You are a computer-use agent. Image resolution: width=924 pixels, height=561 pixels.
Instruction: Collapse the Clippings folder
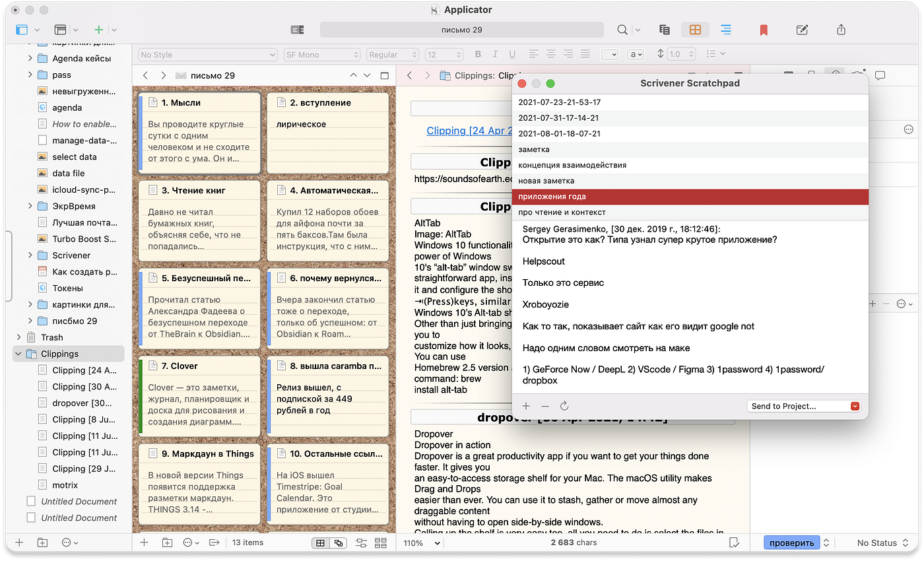pos(18,354)
